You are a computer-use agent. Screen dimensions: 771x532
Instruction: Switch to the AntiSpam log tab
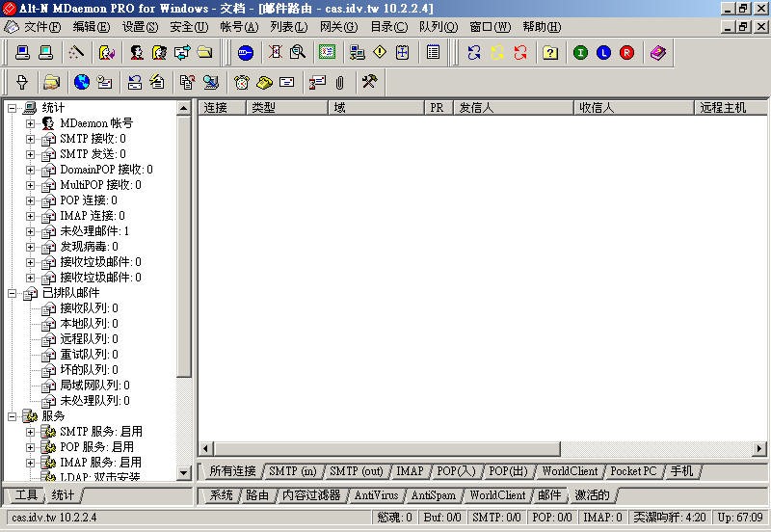(433, 495)
